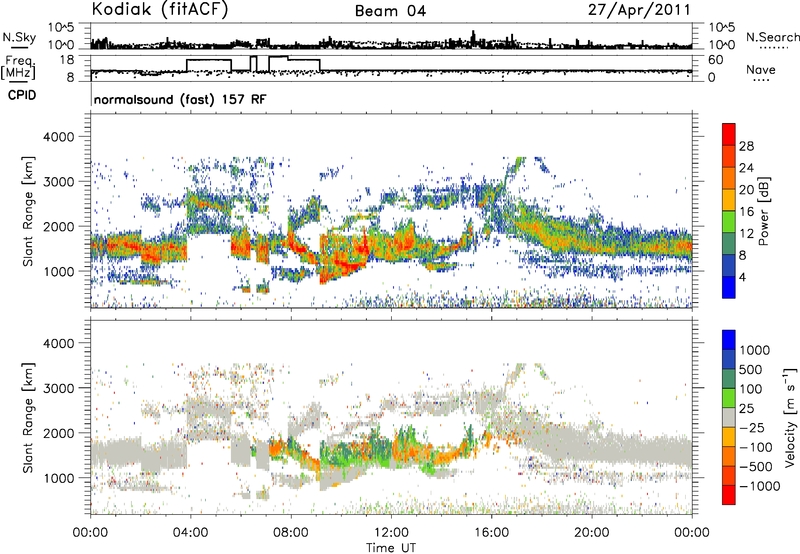Select the red top segment of Power colorbar

(x=729, y=134)
